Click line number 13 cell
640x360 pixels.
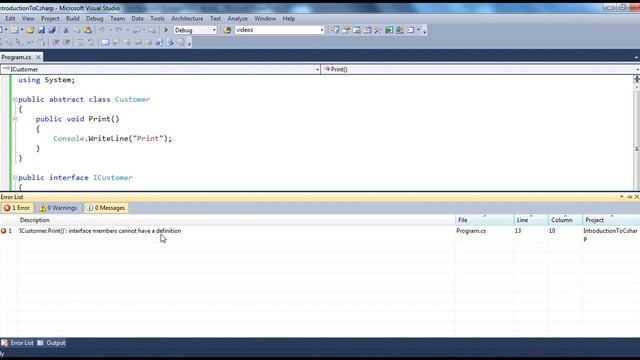pos(518,231)
